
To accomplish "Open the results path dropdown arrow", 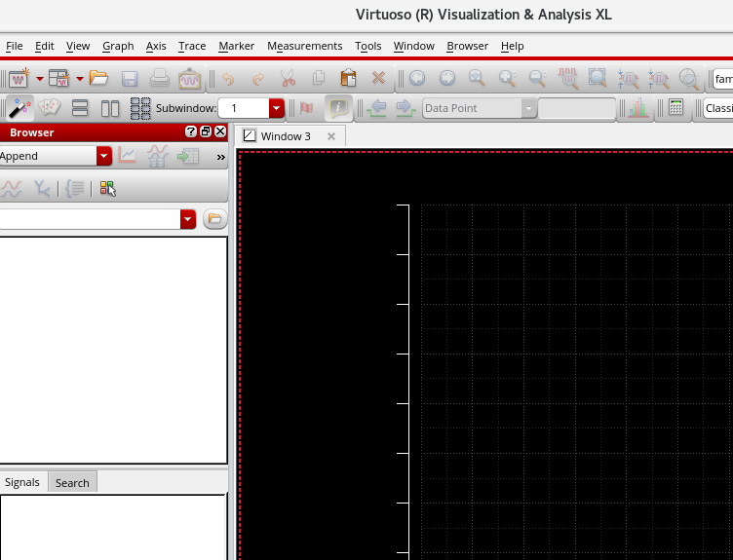I will pos(187,219).
